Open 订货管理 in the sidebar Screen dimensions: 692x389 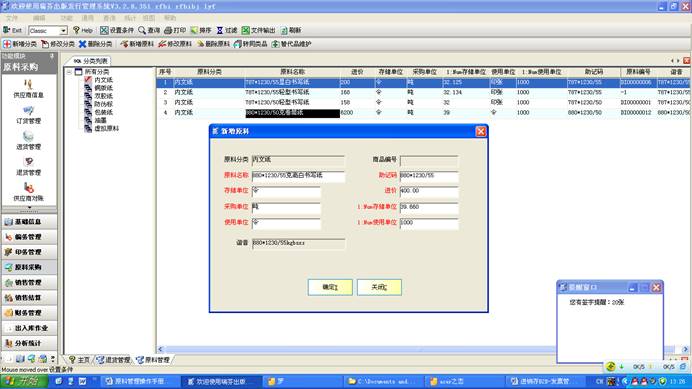coord(28,115)
